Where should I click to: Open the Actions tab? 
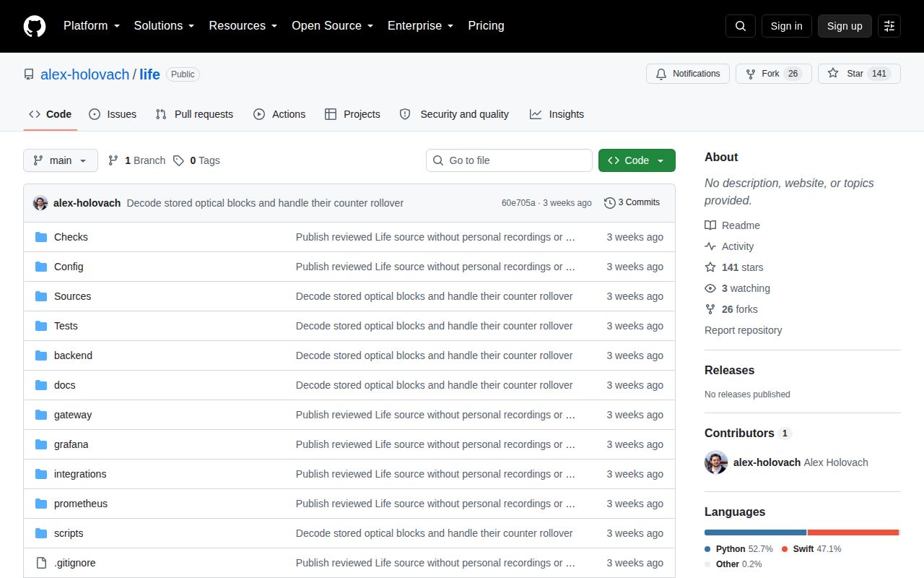coord(279,114)
